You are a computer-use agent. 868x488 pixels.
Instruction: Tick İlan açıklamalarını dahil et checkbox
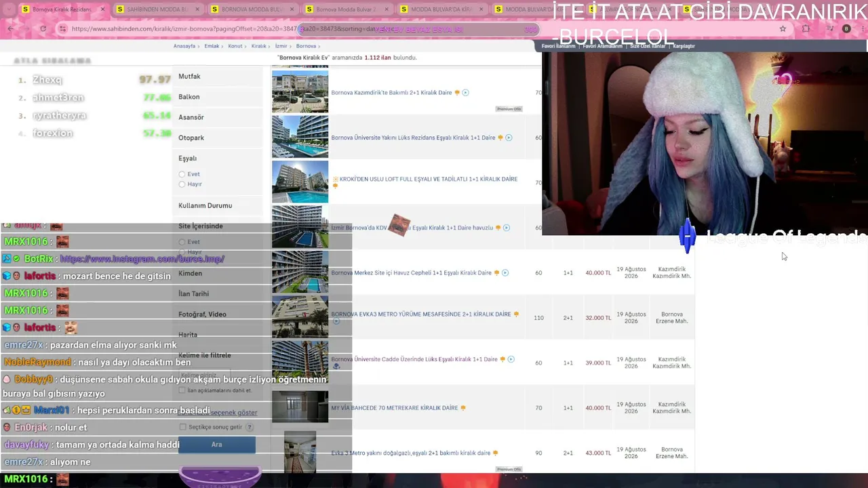[x=182, y=390]
